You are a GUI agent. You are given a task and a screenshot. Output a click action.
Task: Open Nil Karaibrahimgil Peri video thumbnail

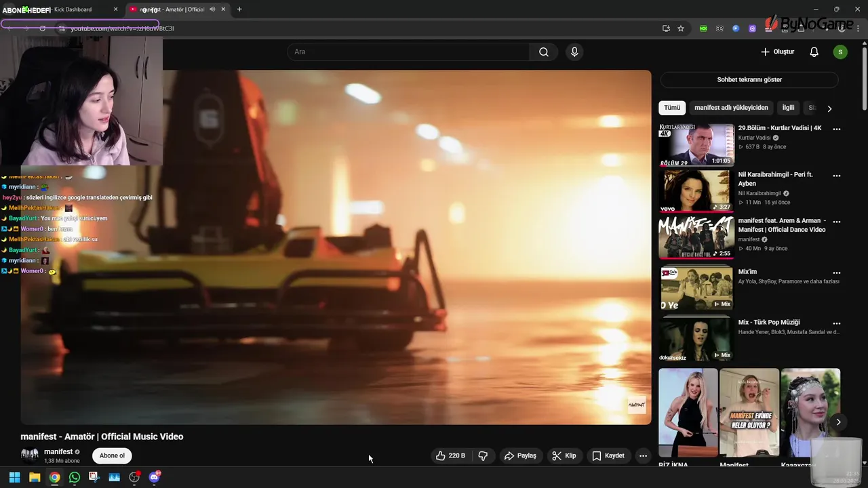(696, 191)
